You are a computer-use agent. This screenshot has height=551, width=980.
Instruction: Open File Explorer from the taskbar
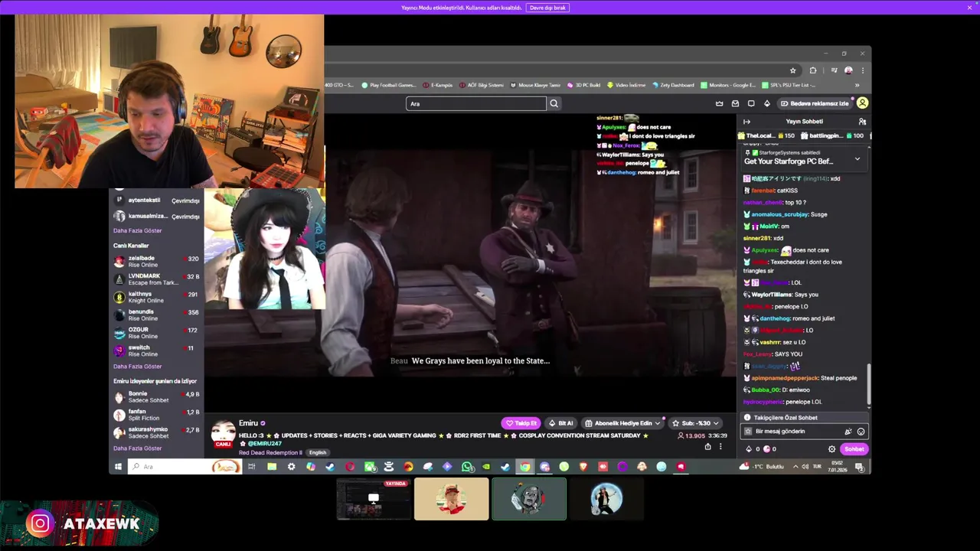[x=272, y=467]
